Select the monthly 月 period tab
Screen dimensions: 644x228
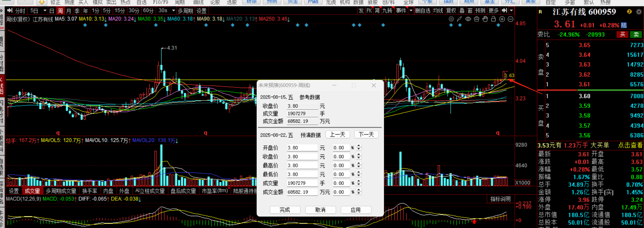[x=68, y=11]
